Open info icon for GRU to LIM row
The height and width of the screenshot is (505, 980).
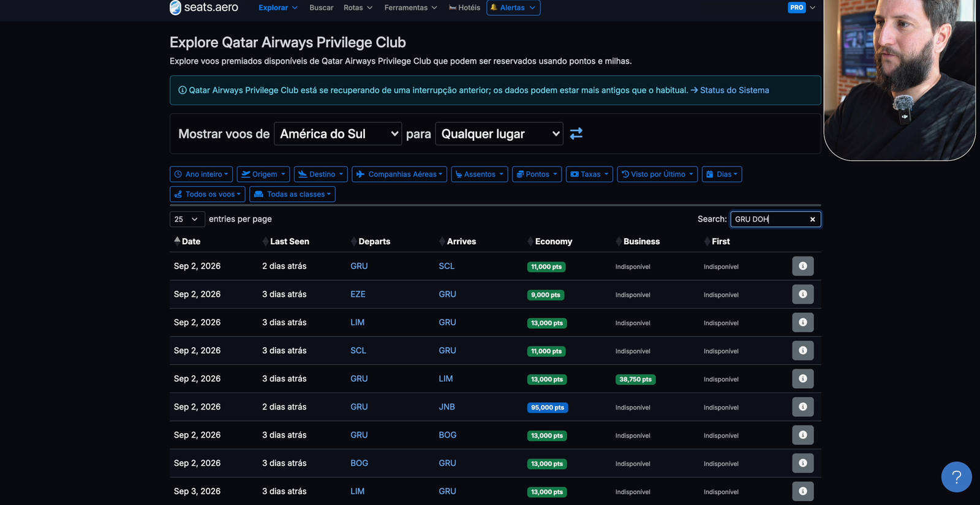click(x=802, y=379)
